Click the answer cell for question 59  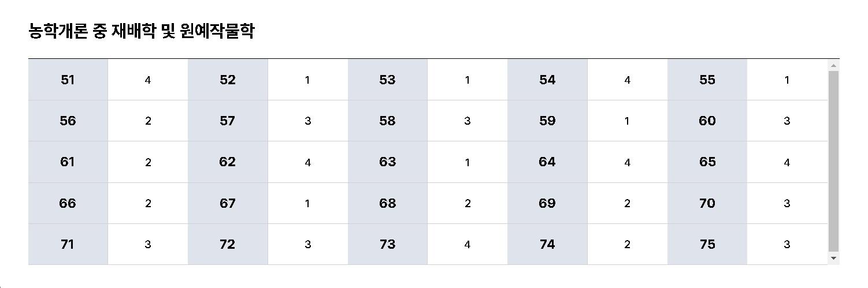[627, 121]
